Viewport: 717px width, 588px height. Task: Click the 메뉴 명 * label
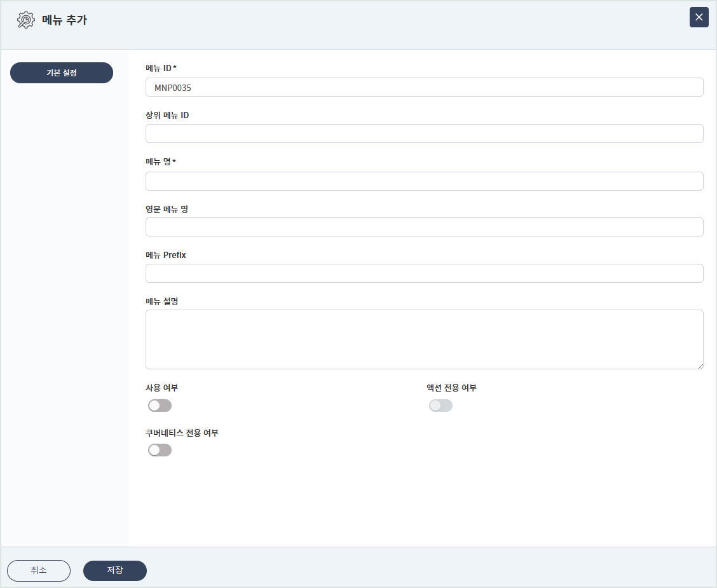[x=161, y=162]
